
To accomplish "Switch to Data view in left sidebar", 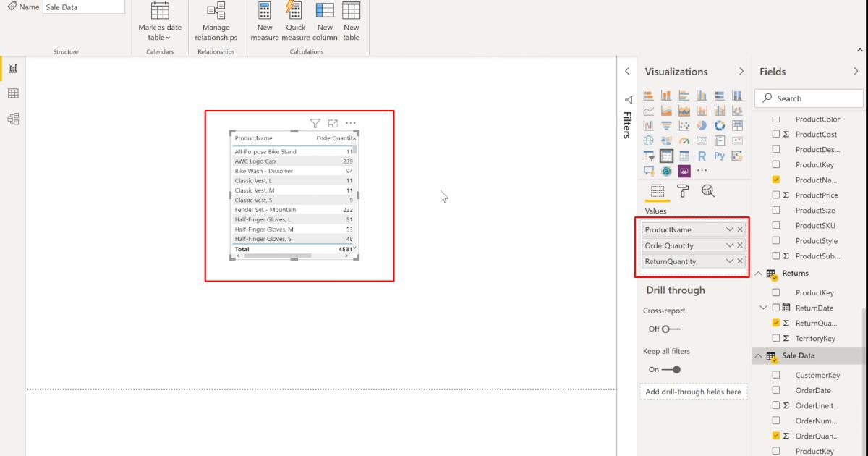I will pos(12,93).
